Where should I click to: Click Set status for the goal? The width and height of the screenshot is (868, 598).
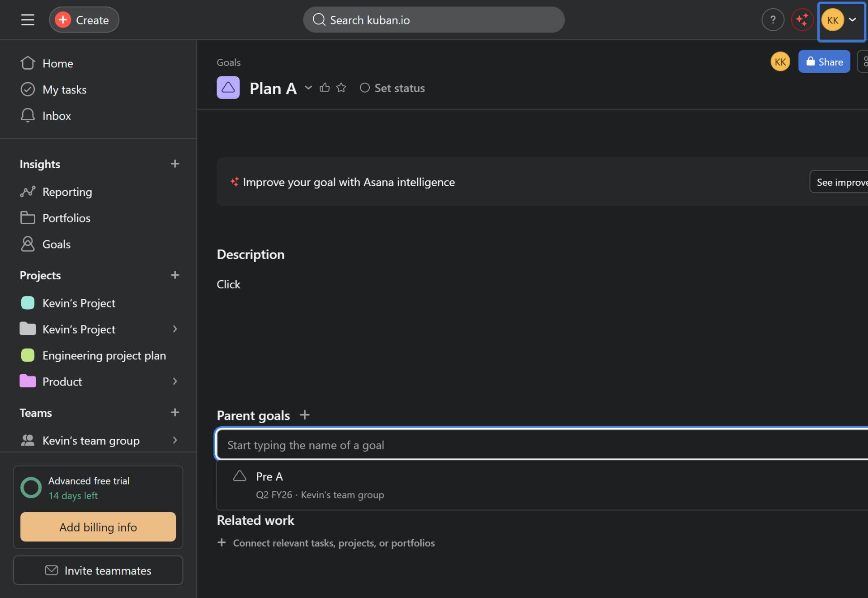(x=392, y=88)
